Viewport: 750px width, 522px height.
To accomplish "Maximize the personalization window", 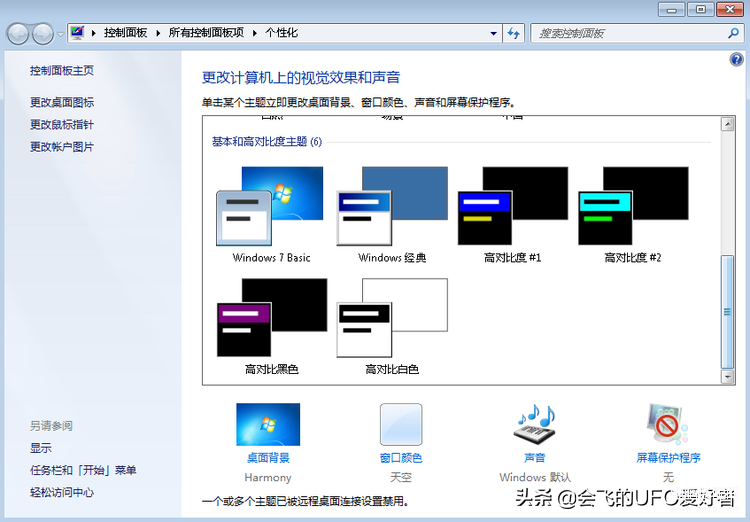I will click(701, 9).
